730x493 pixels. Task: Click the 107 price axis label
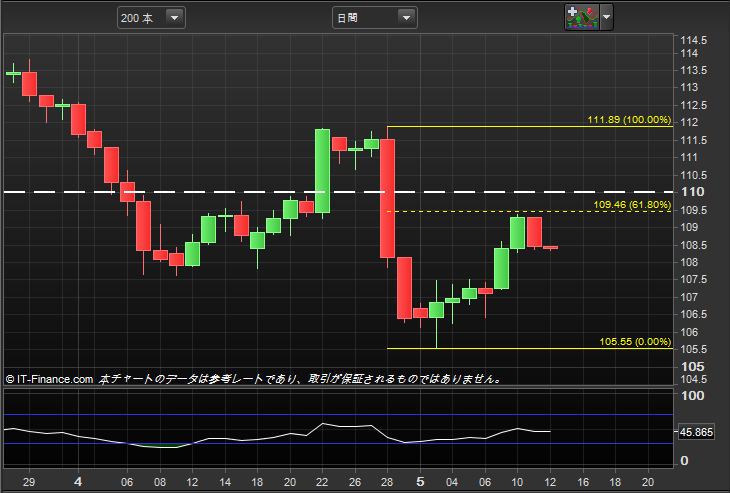[x=689, y=297]
